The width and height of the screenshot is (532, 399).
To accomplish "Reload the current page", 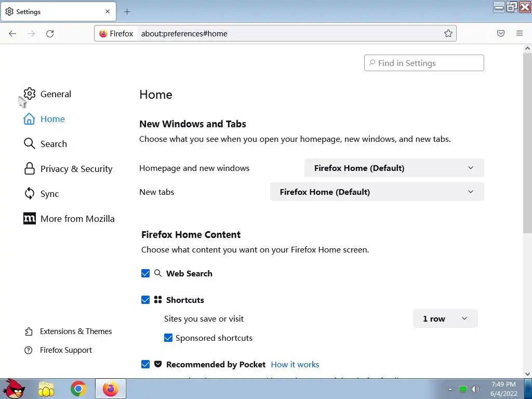I will pos(50,33).
